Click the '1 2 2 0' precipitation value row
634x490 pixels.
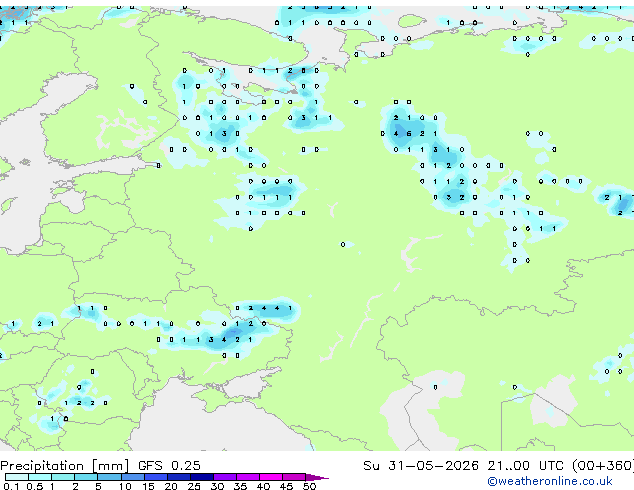(86, 403)
